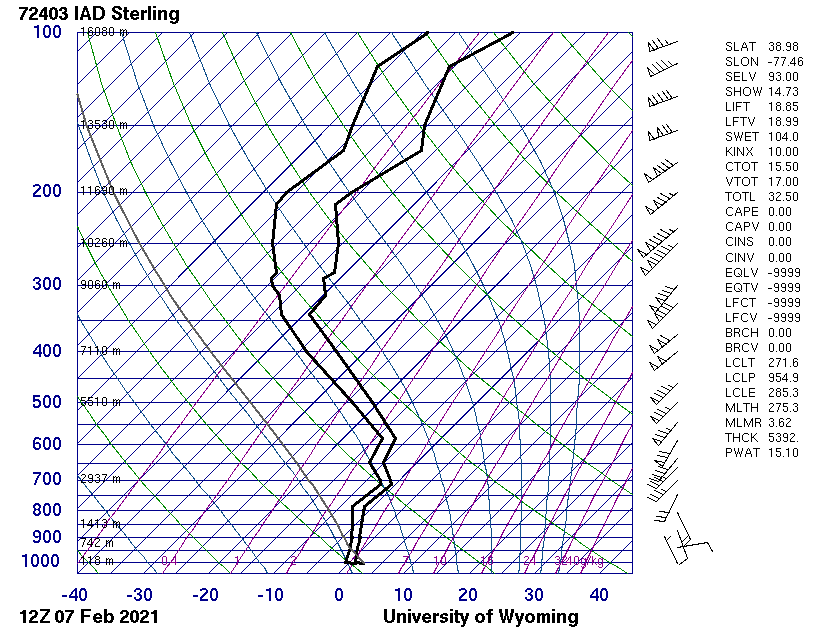Click the SLON -77.46 index row
The image size is (824, 641).
[x=764, y=61]
